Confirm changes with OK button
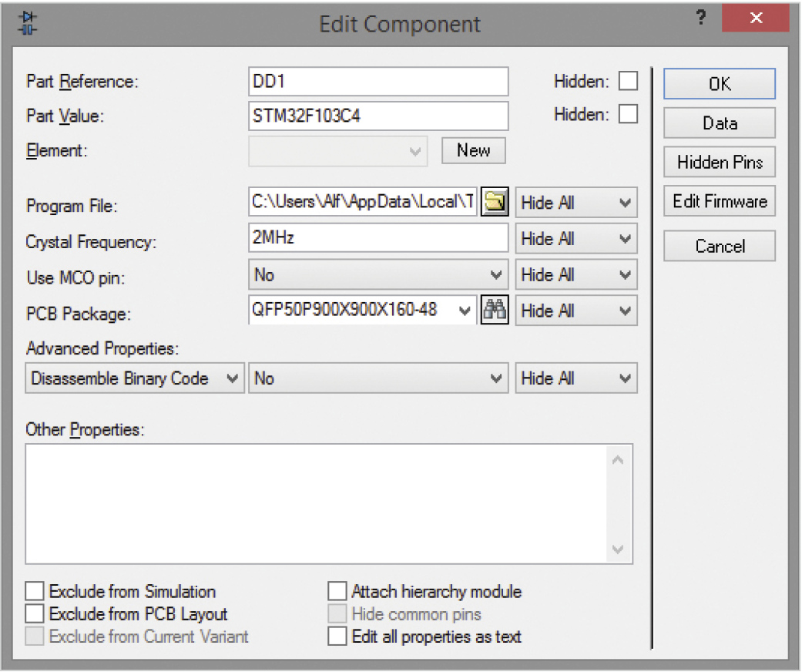This screenshot has width=802, height=672. point(719,84)
